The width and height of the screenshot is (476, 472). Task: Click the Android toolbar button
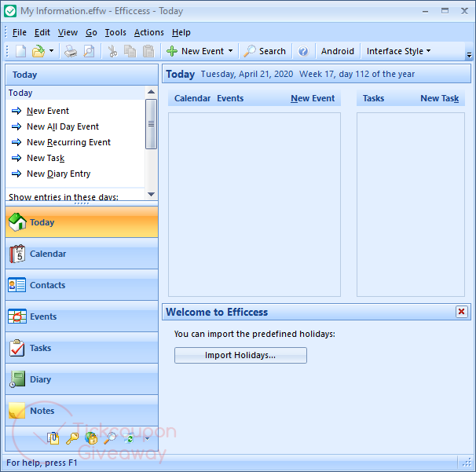pos(337,51)
